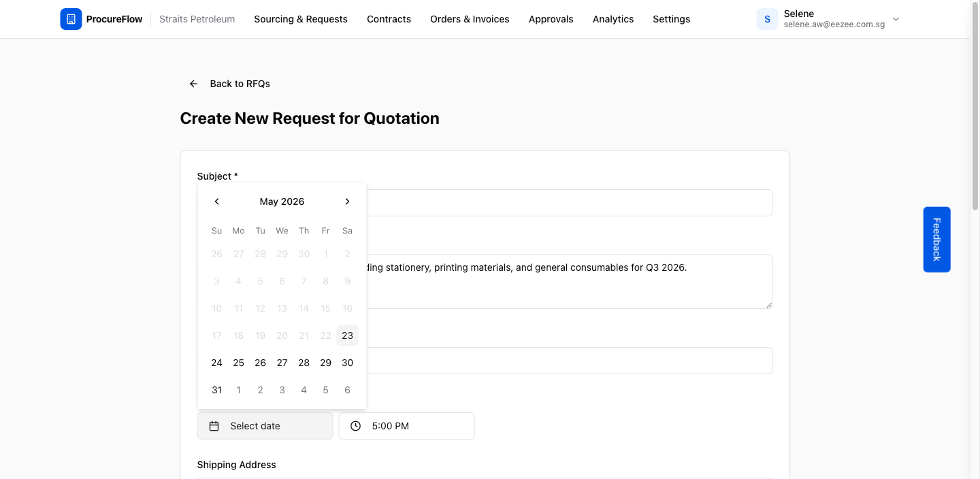980x479 pixels.
Task: Click the clock icon in time field
Action: tap(355, 426)
